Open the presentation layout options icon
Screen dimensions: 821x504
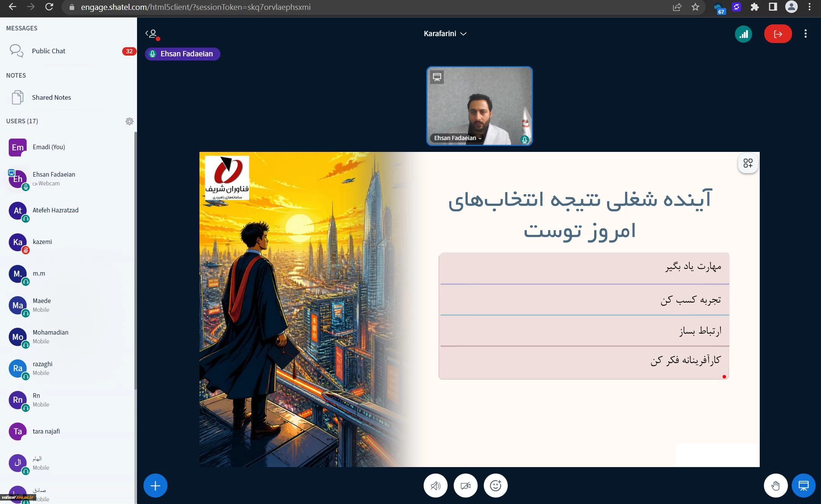pyautogui.click(x=748, y=163)
